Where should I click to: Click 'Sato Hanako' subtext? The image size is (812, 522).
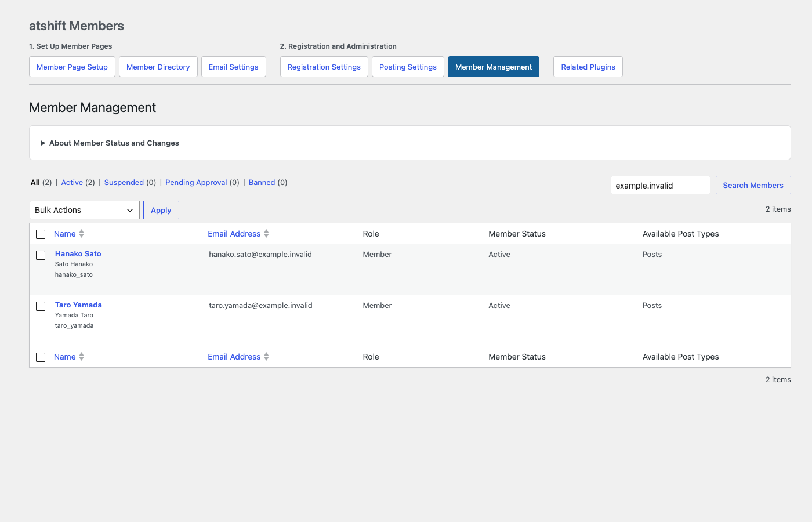pyautogui.click(x=74, y=264)
